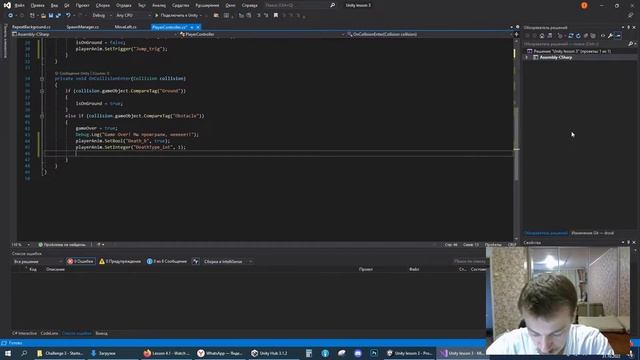Sort by the Описание column header

[56, 269]
